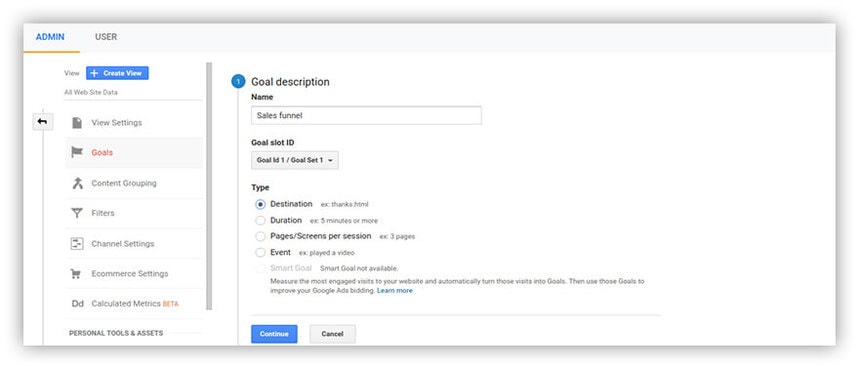The width and height of the screenshot is (859, 369).
Task: Switch to the ADMIN tab
Action: point(50,37)
